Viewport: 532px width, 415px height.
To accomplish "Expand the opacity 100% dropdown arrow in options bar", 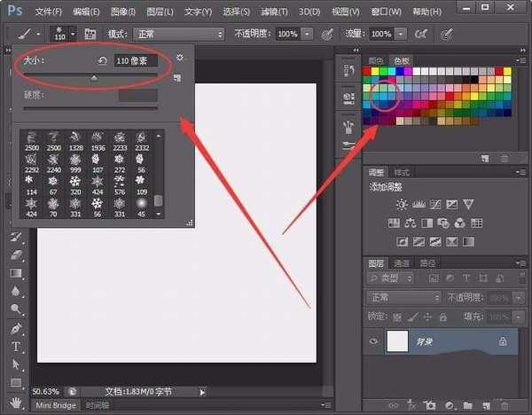I will (x=307, y=34).
